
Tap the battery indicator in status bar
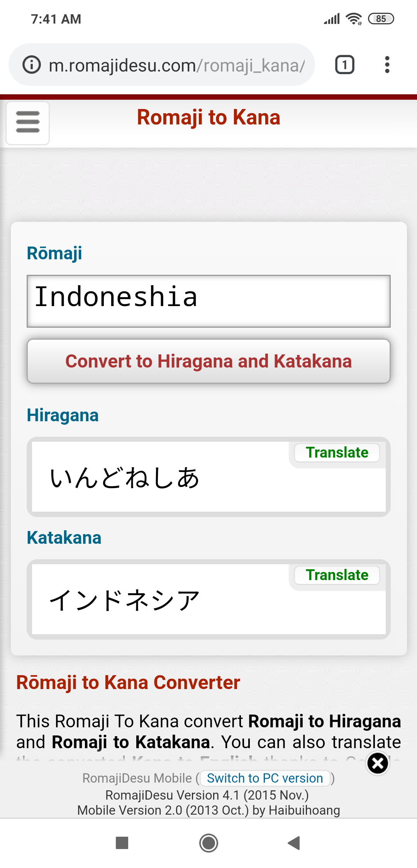pyautogui.click(x=381, y=18)
